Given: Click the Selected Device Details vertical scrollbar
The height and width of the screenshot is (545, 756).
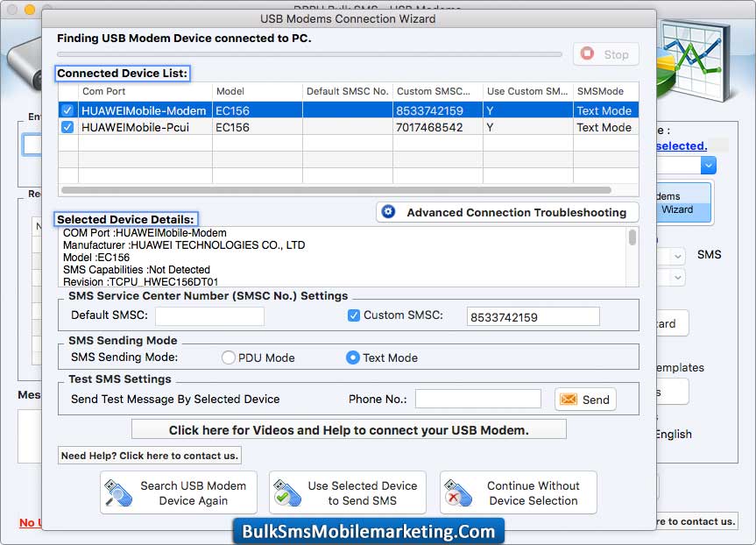Looking at the screenshot, I should pos(632,237).
